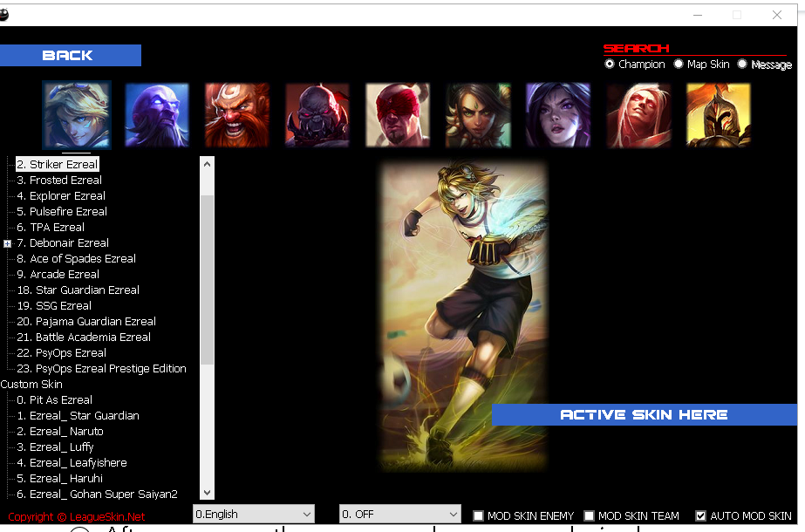Close the mod skin window
The height and width of the screenshot is (532, 805).
[777, 15]
